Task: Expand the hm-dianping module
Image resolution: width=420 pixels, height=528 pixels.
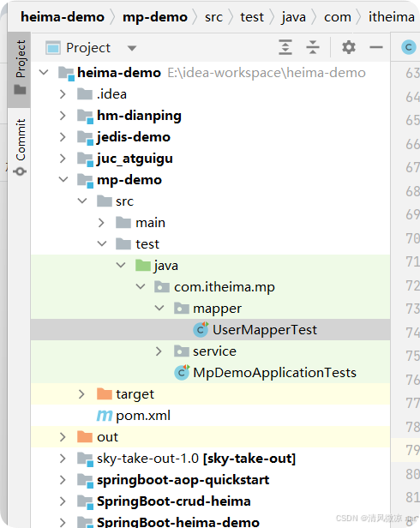Action: pyautogui.click(x=63, y=116)
